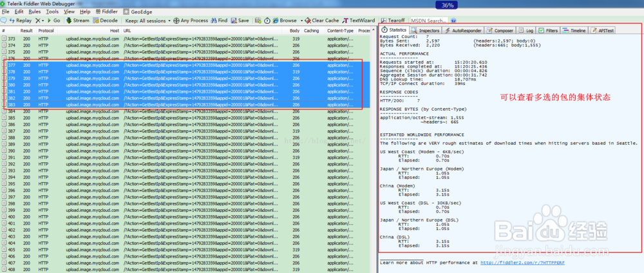Click the Browse IE button

pos(284,20)
